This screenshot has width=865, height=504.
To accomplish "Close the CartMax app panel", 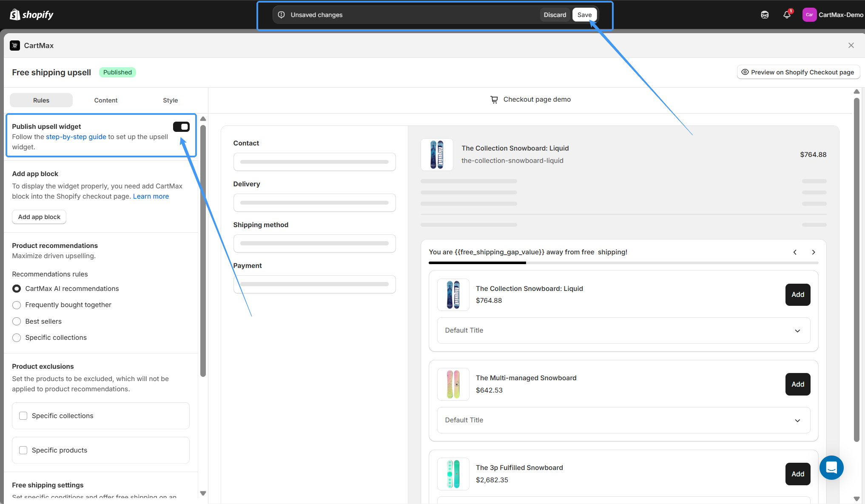I will click(x=851, y=46).
